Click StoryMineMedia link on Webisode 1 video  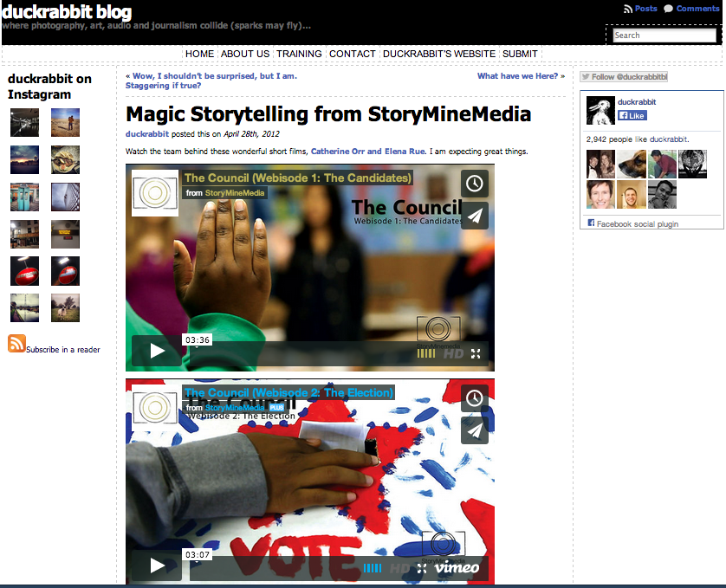pos(235,193)
